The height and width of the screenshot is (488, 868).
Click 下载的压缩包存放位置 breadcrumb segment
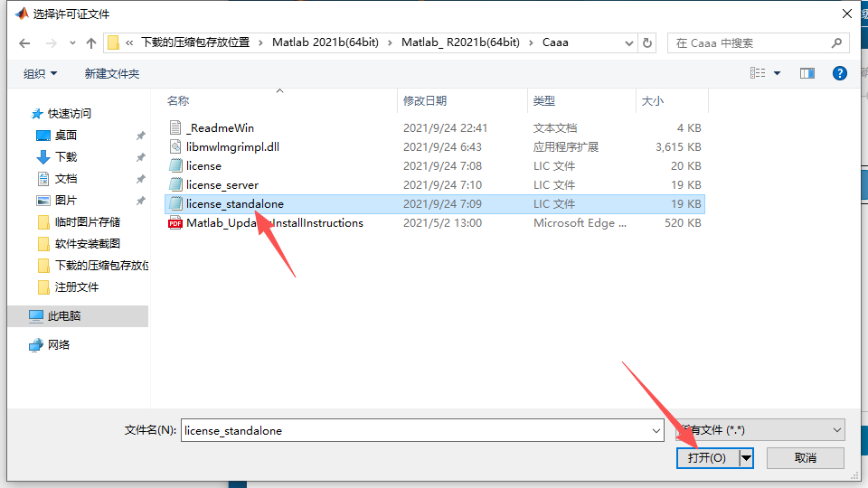tap(195, 42)
